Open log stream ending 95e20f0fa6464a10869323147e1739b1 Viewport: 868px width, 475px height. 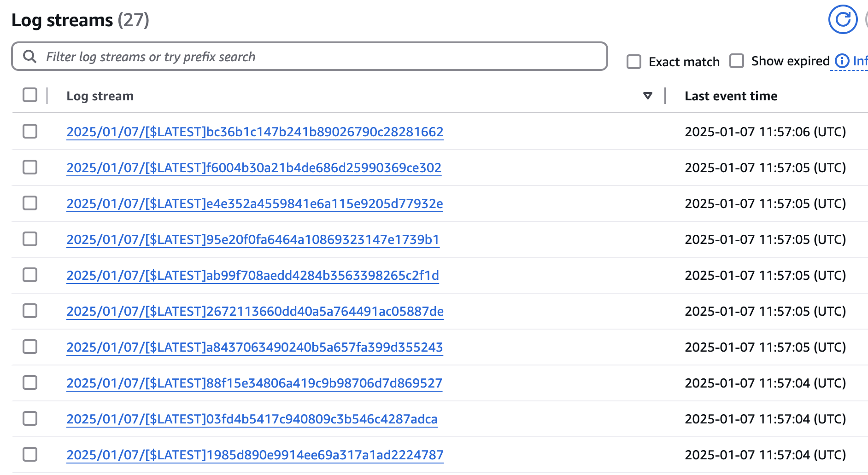tap(253, 239)
